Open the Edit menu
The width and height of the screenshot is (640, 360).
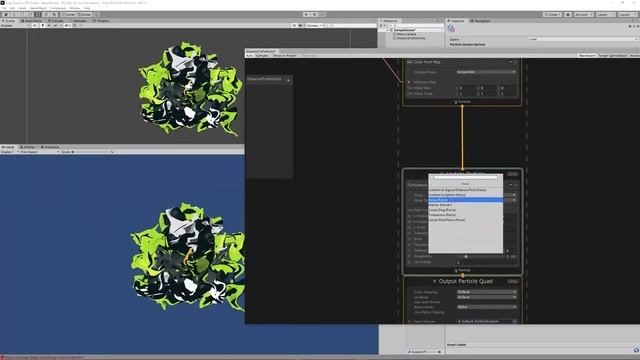(12, 8)
